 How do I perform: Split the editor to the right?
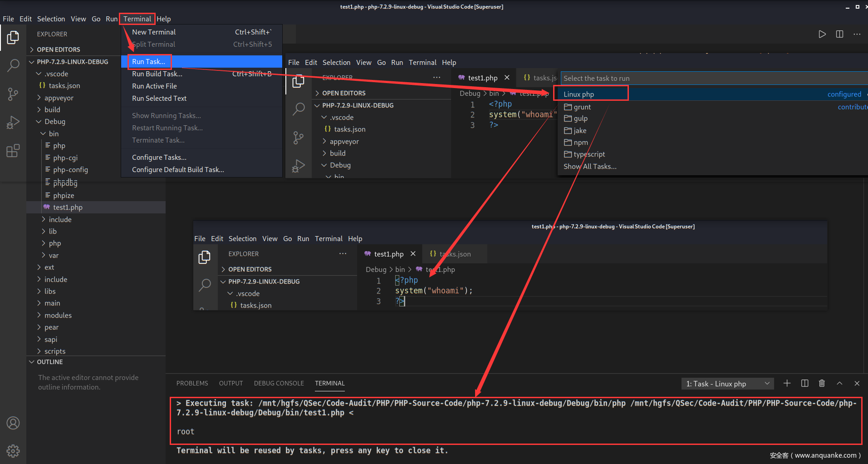pos(839,35)
